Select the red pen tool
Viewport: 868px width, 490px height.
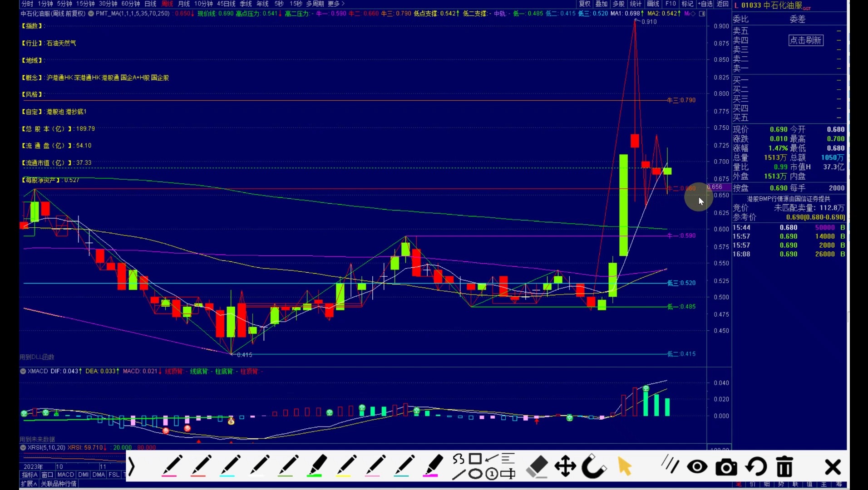200,466
